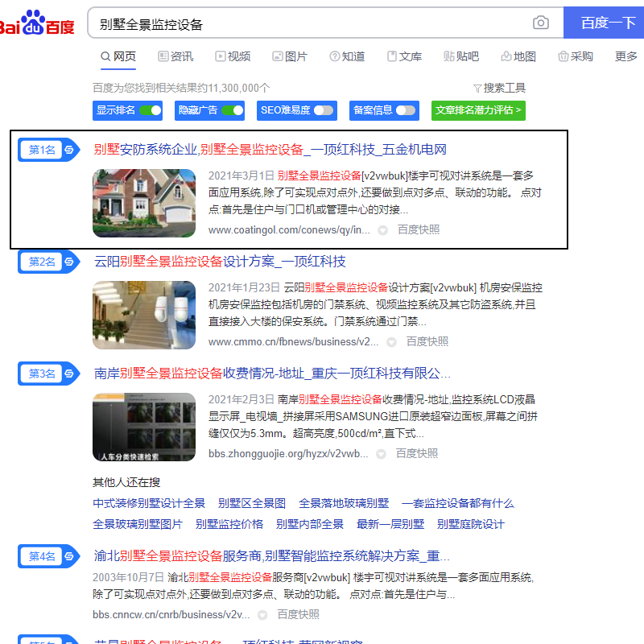Search related term 别墅内部全景

pyautogui.click(x=310, y=524)
